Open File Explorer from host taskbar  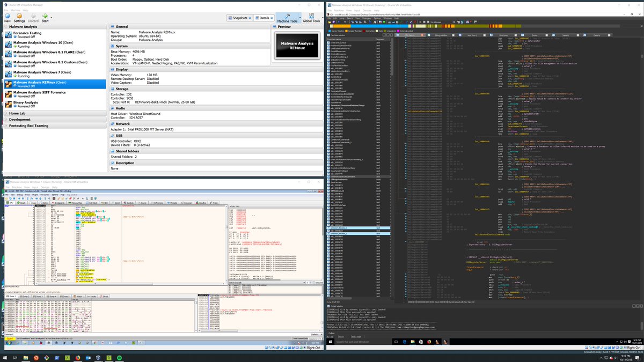[26, 358]
